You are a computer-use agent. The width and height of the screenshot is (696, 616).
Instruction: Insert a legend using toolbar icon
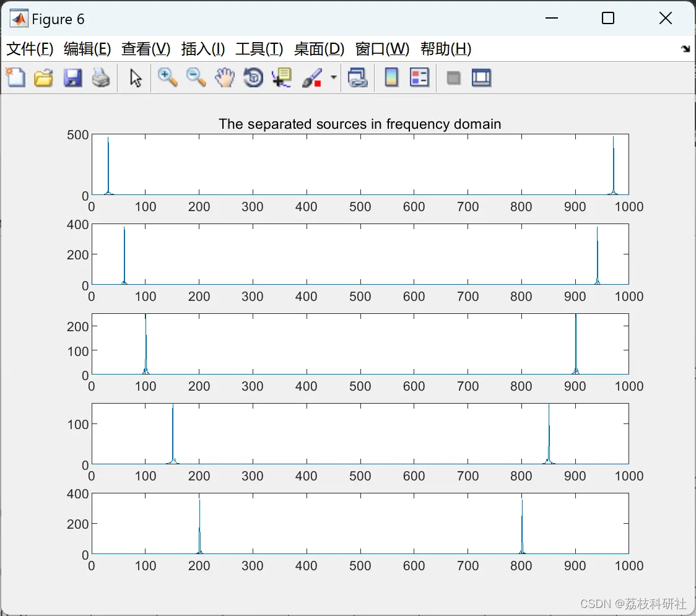pos(419,77)
